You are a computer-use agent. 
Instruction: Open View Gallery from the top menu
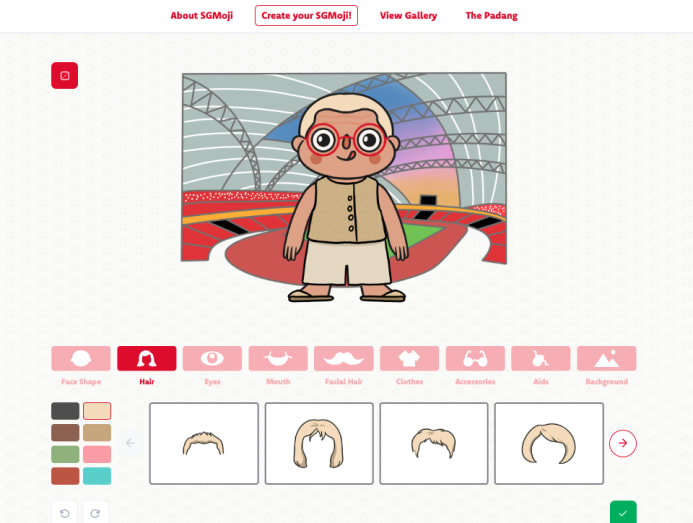coord(408,15)
